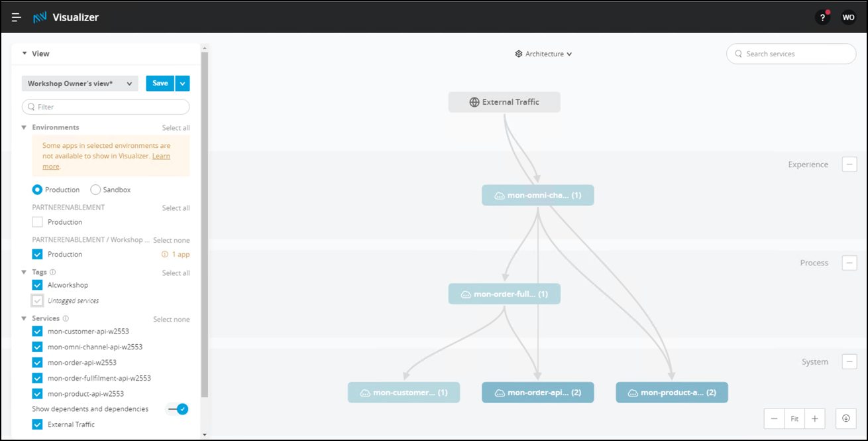The height and width of the screenshot is (441, 868).
Task: Collapse the Environments section
Action: (25, 127)
